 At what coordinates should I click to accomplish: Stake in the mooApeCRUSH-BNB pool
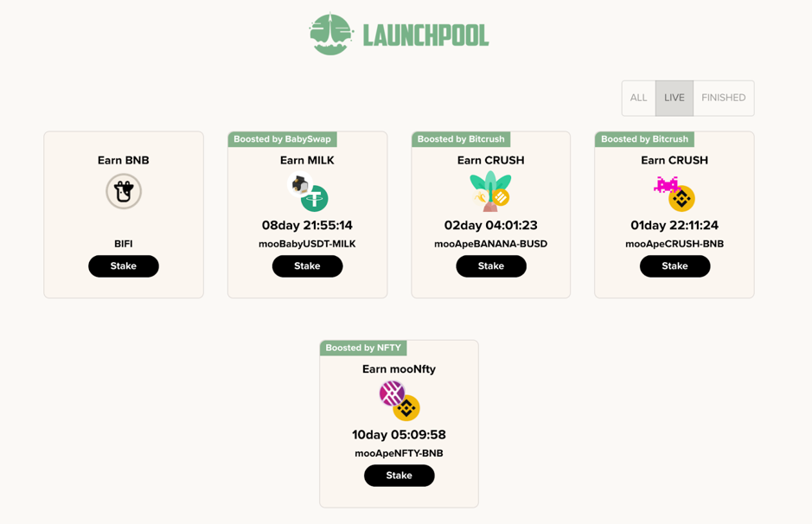pyautogui.click(x=675, y=266)
